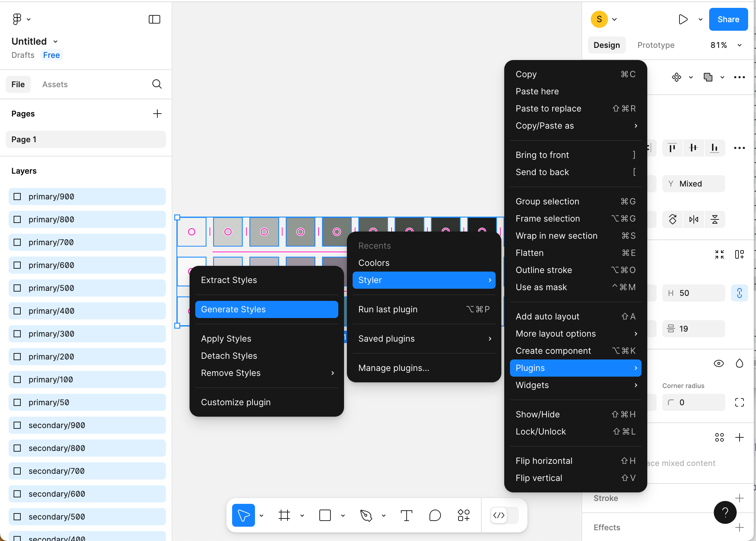Open the Resources components tool

pyautogui.click(x=463, y=515)
